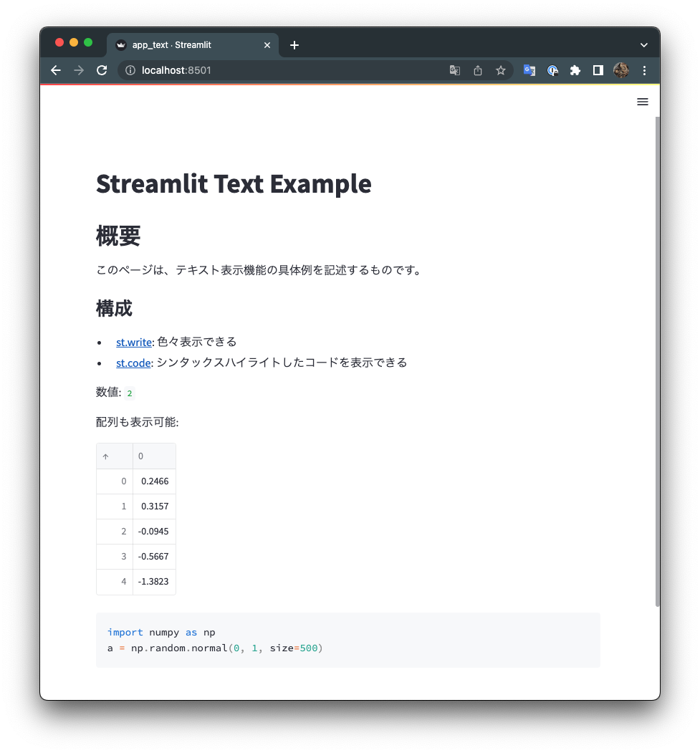Reload the current page
Screen dimensions: 700x753
[101, 70]
